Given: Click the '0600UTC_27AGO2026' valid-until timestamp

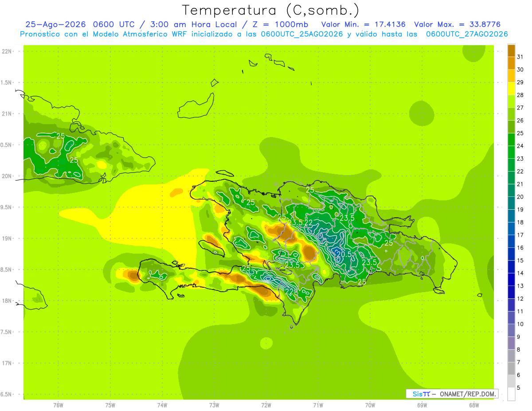Looking at the screenshot, I should [467, 34].
